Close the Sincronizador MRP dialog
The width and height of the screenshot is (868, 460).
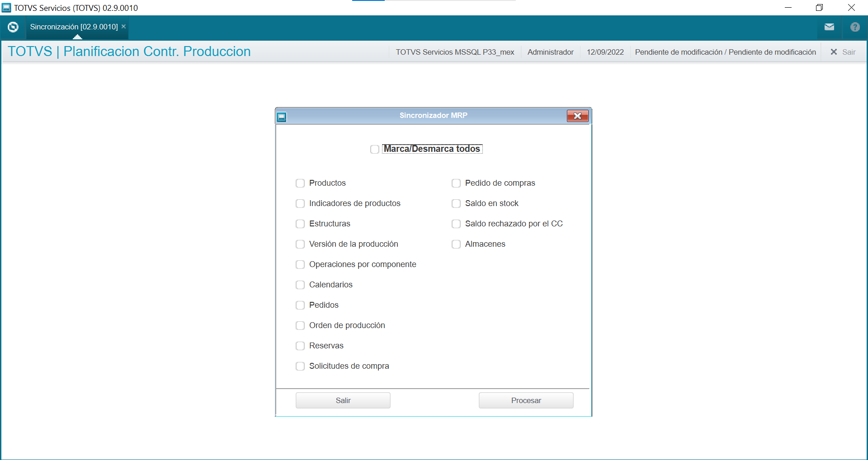[x=578, y=116]
